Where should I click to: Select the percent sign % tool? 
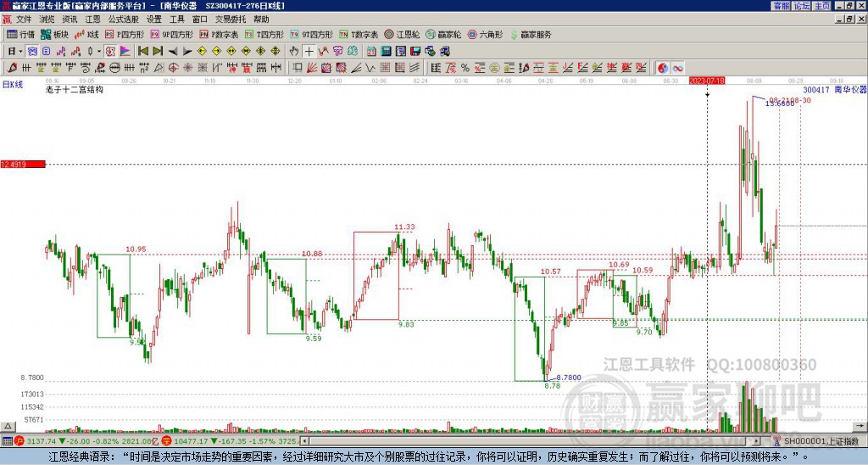tap(465, 68)
